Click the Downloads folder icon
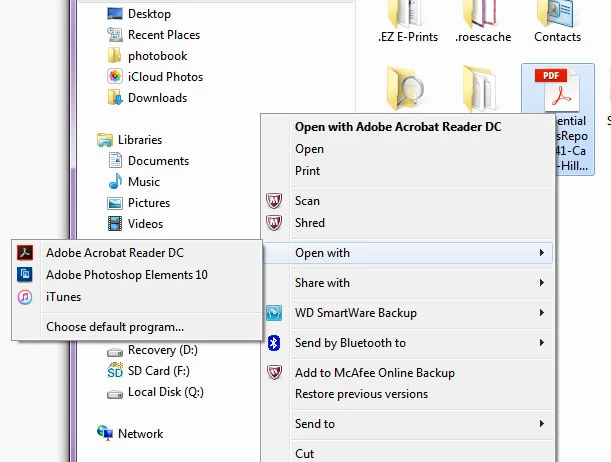The height and width of the screenshot is (462, 611). tap(115, 97)
